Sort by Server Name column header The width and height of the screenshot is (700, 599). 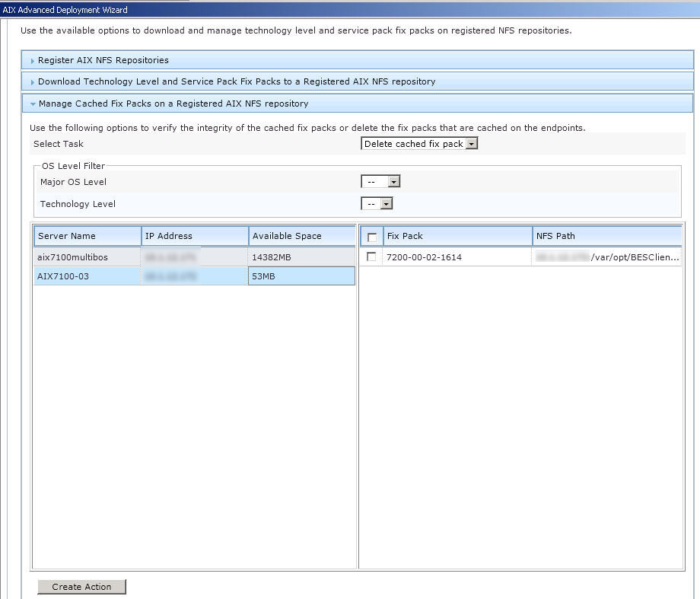(87, 236)
